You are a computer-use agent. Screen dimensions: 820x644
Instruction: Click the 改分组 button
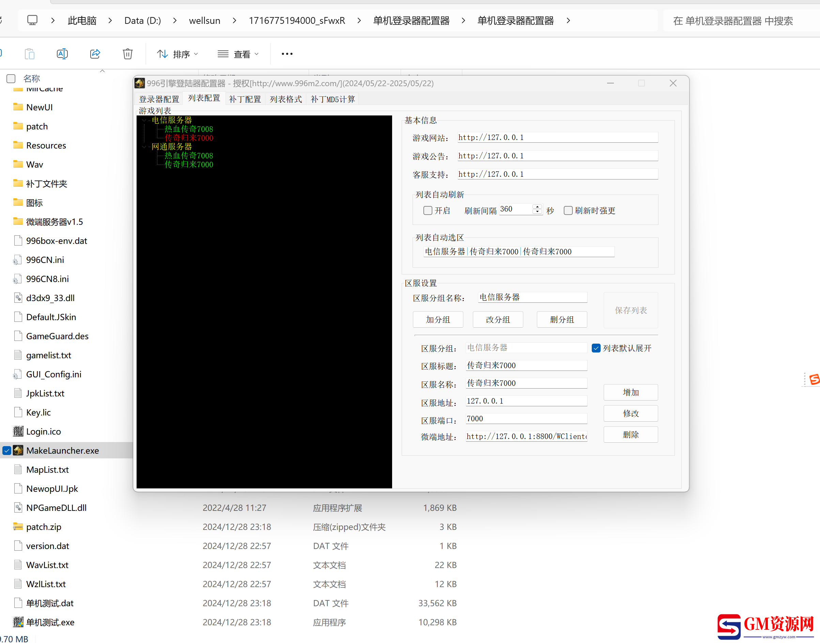click(498, 319)
